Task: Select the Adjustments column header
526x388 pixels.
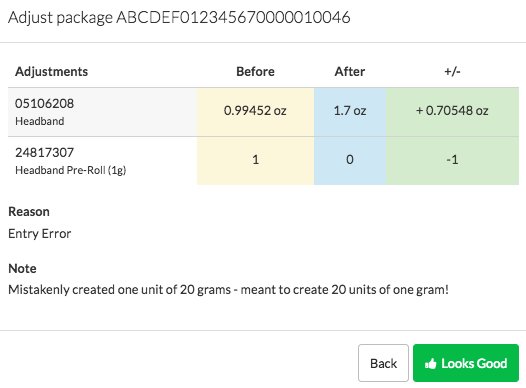Action: (x=51, y=71)
